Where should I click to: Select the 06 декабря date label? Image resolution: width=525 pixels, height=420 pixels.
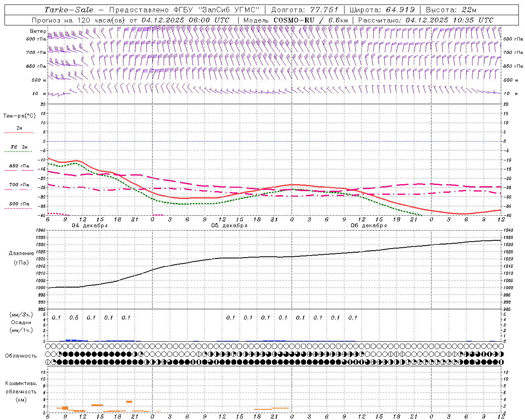click(369, 226)
